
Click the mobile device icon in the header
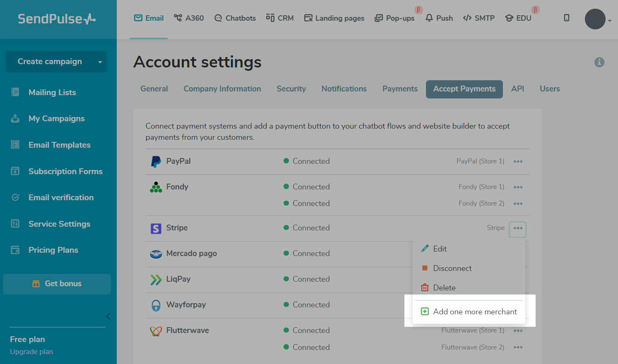(567, 18)
